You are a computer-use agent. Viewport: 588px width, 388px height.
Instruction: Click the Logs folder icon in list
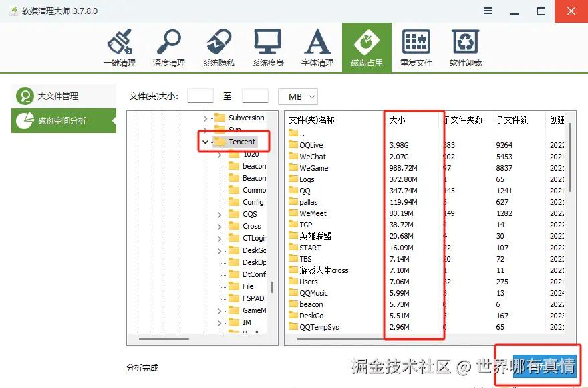(293, 179)
